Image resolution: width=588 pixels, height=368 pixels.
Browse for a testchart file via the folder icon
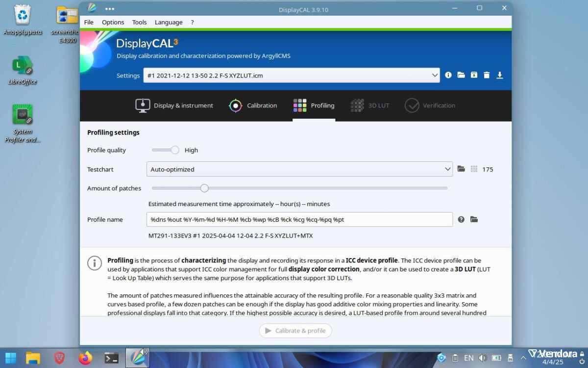[x=461, y=169]
